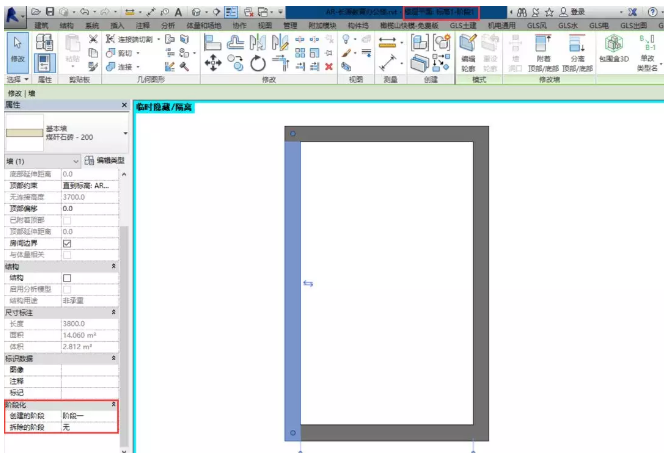Viewport: 669px width, 457px height.
Task: Open the wall type selector dropdown 基本墙
Action: coord(125,133)
